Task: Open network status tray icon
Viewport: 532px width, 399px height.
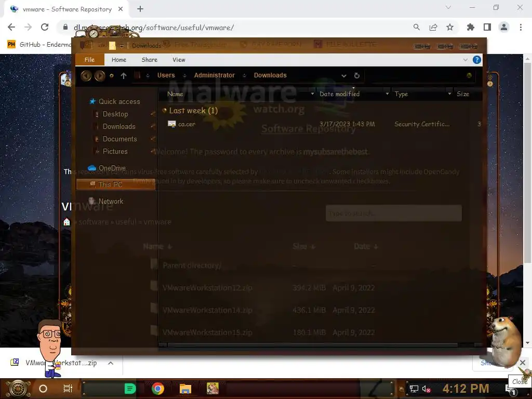Action: pos(414,389)
